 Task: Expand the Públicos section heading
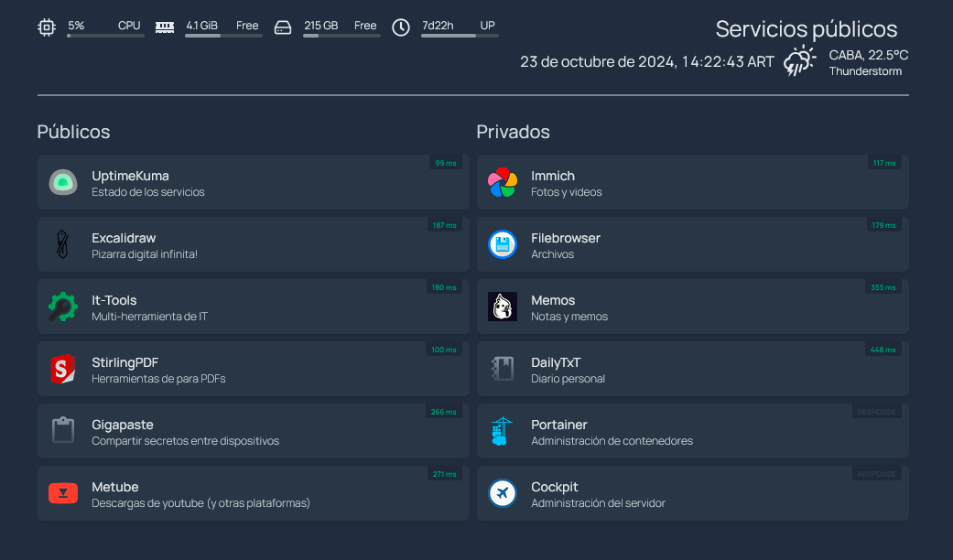click(73, 132)
